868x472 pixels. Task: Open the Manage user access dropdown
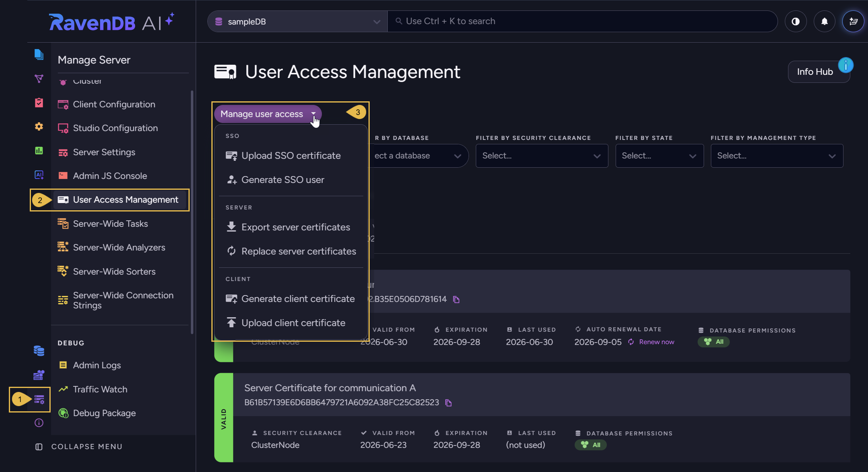268,114
